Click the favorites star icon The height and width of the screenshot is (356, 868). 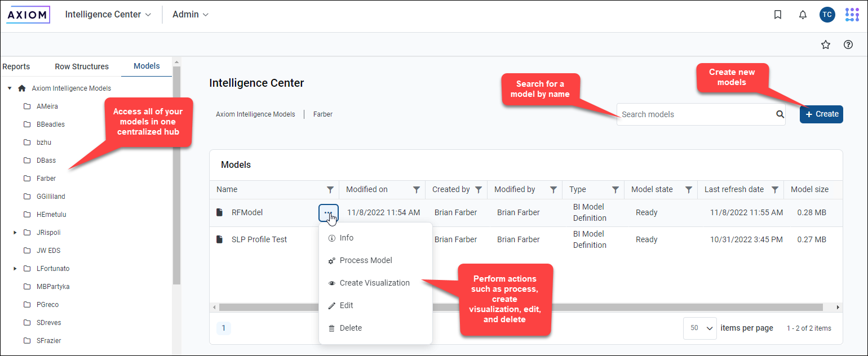pos(826,45)
